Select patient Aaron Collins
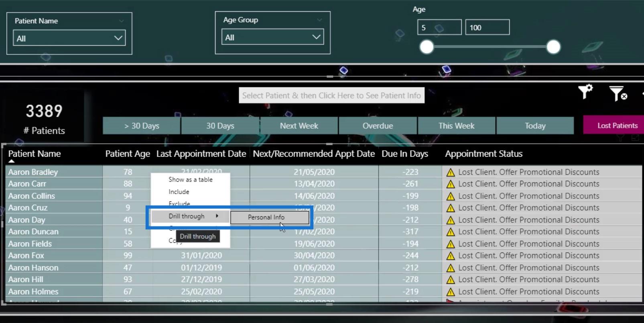The width and height of the screenshot is (644, 323). (31, 196)
